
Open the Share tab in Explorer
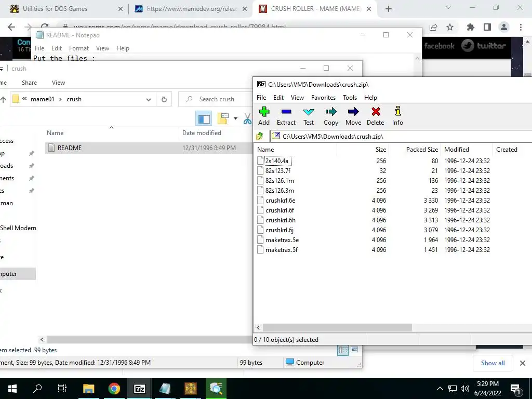pos(29,83)
